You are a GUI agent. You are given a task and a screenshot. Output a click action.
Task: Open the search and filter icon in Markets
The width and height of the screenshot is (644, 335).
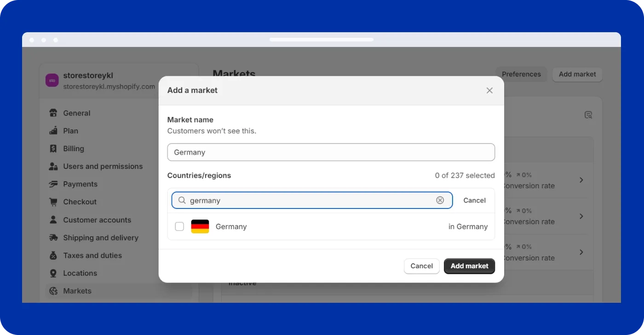click(x=588, y=115)
